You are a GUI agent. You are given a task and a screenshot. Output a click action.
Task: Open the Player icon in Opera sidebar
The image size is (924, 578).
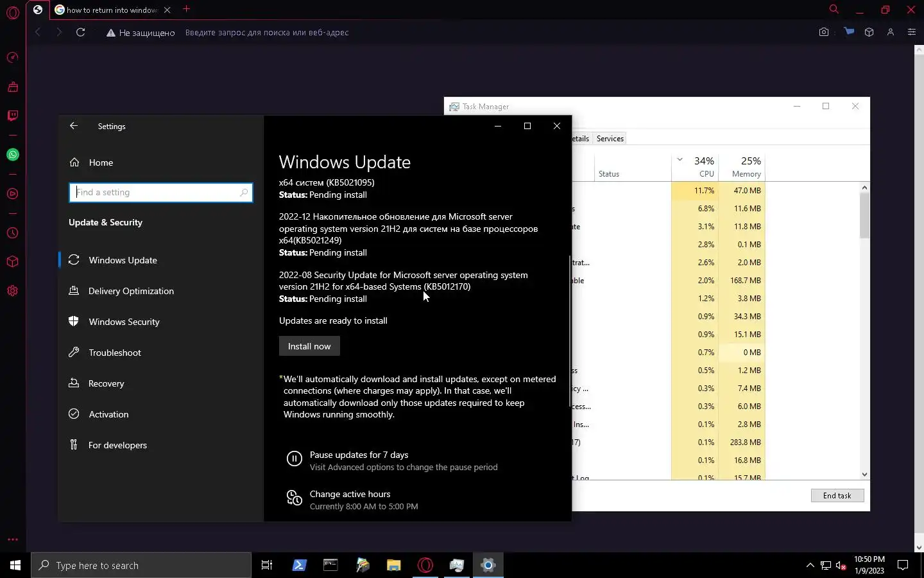(12, 194)
